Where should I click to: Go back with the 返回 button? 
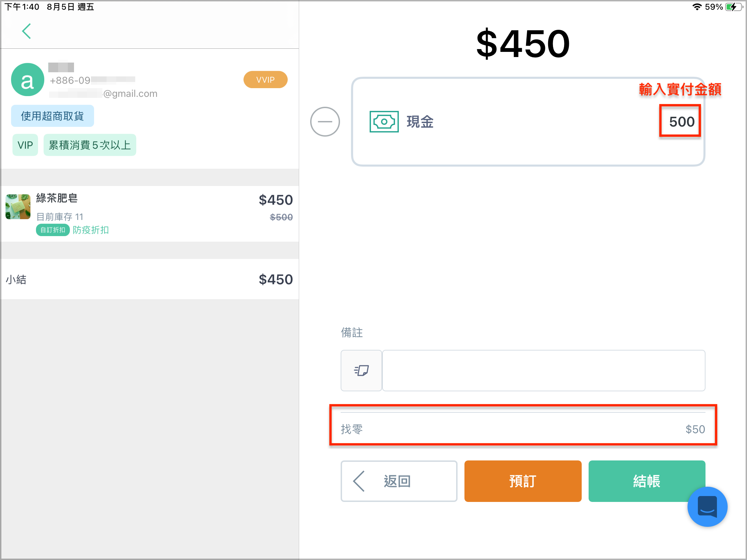click(x=399, y=481)
